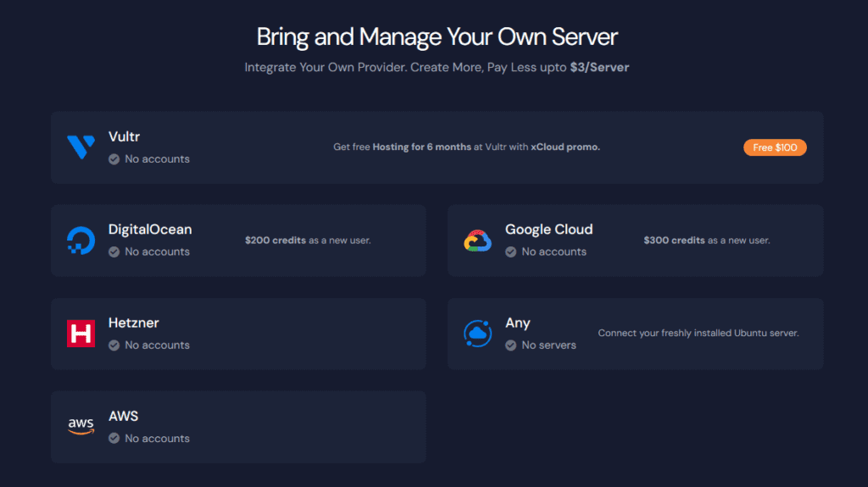Choose the AWS logo icon
This screenshot has height=487, width=868.
[81, 427]
